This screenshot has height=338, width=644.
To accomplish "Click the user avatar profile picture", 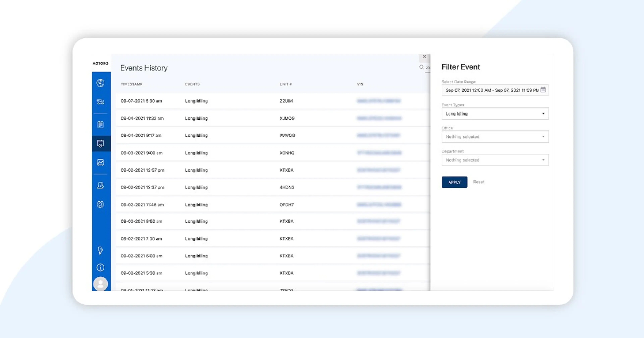I will coord(100,284).
